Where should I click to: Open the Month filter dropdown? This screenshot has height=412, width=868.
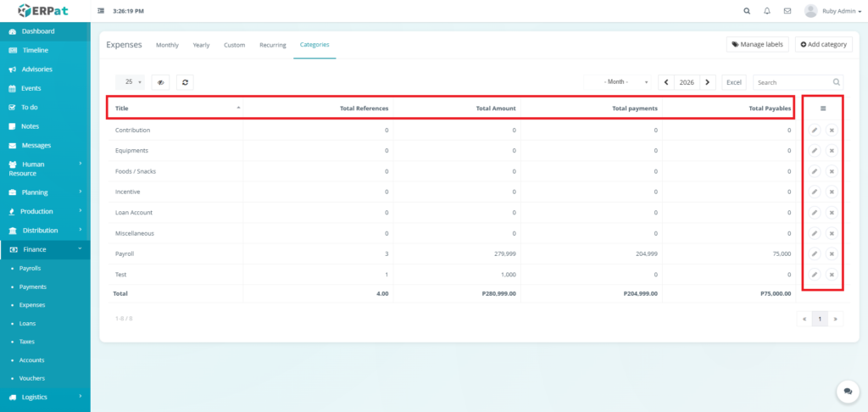(x=619, y=82)
